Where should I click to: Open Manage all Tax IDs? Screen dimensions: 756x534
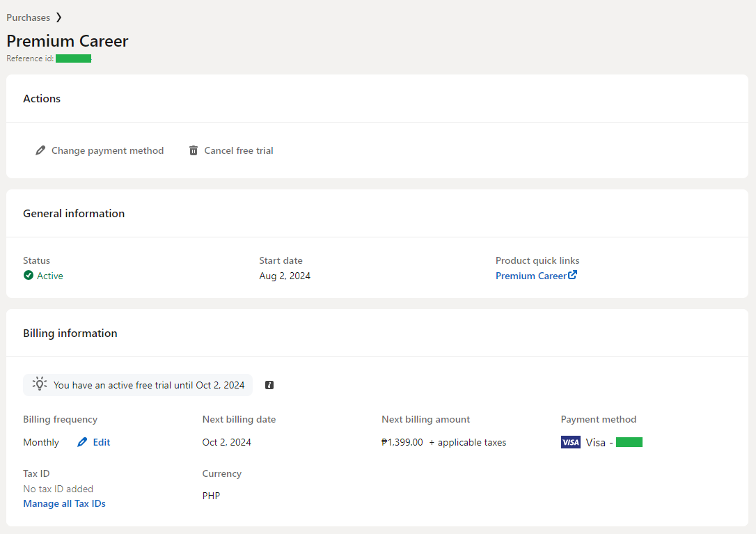tap(64, 503)
